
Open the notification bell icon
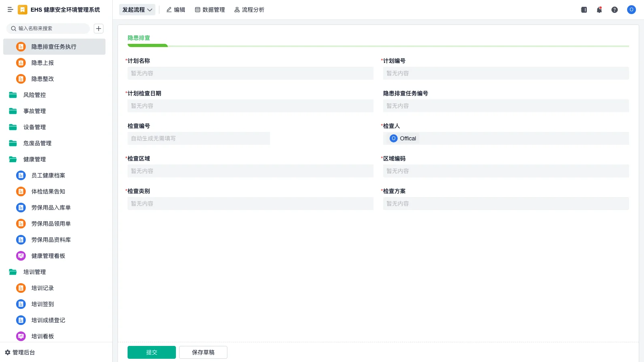(599, 10)
